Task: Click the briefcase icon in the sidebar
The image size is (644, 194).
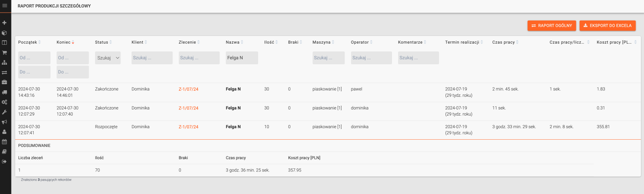Action: coord(5,82)
